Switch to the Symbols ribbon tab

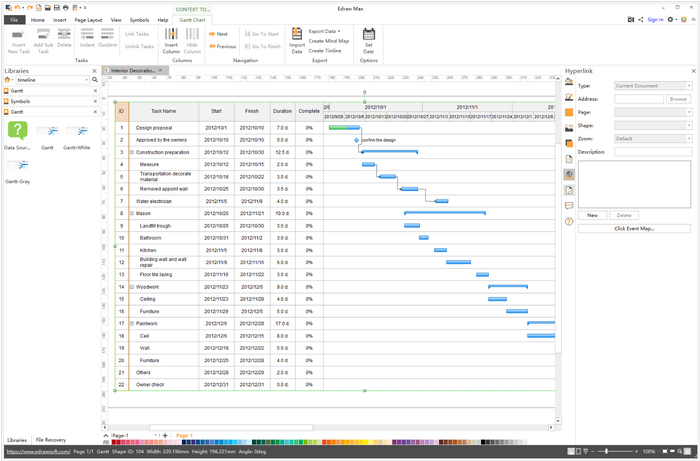(139, 20)
